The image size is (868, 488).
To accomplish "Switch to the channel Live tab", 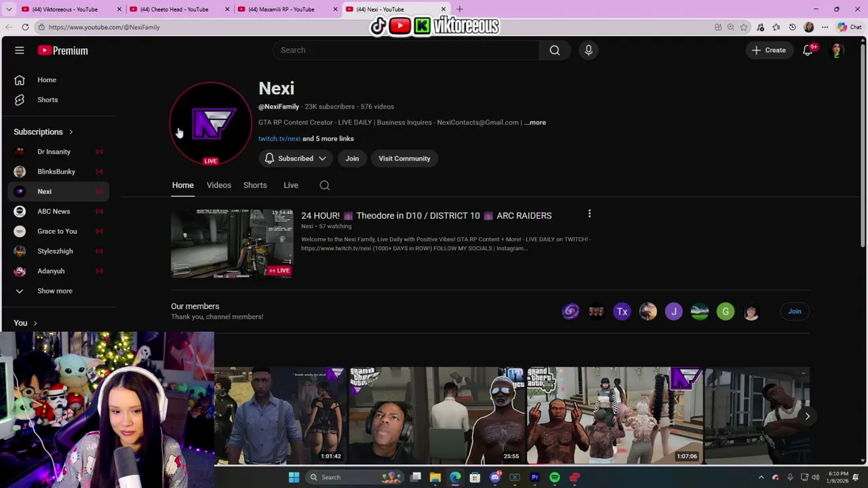I will 291,185.
